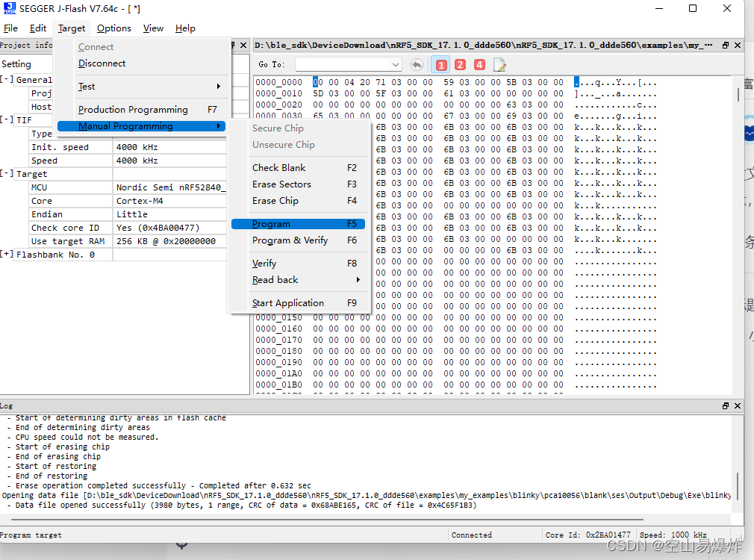Open the Test submenu arrow

click(218, 87)
